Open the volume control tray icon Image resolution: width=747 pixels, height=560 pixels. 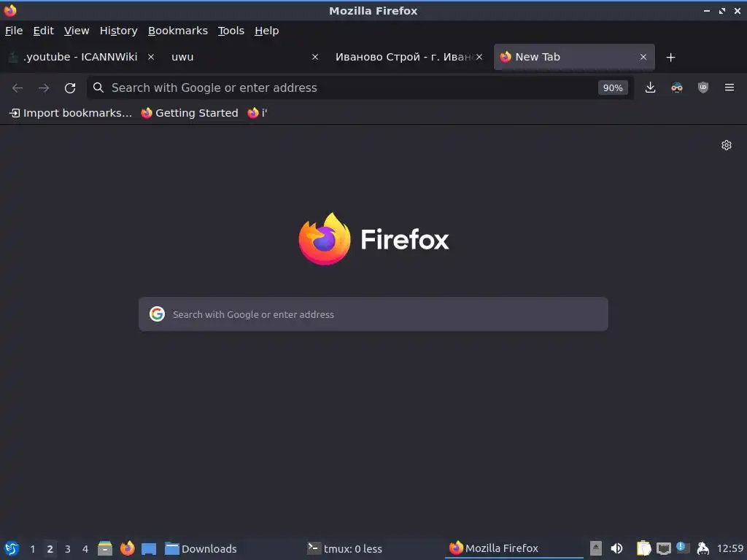[616, 548]
